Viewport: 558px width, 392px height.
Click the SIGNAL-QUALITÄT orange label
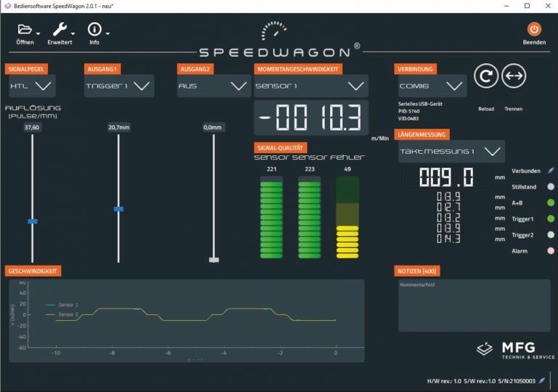(280, 148)
